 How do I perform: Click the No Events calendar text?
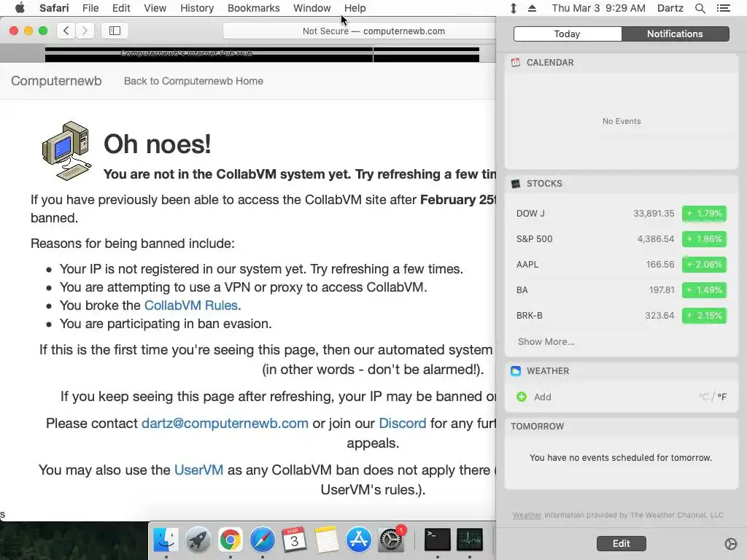tap(622, 122)
